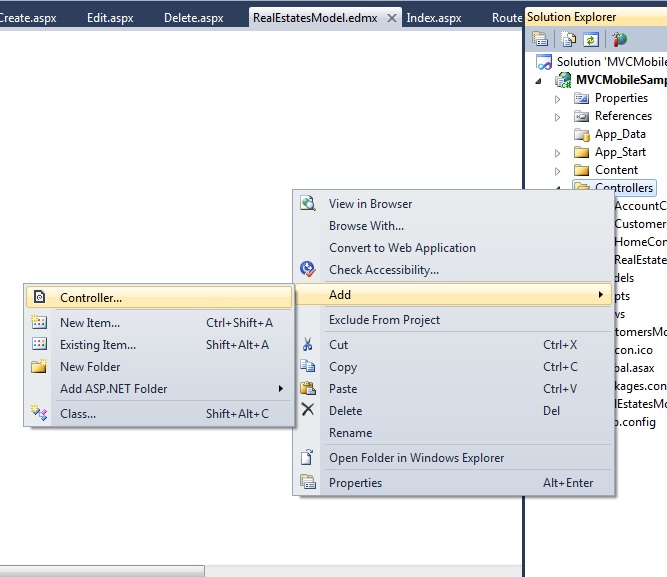Click the New Folder icon
Image resolution: width=667 pixels, height=577 pixels.
[39, 366]
